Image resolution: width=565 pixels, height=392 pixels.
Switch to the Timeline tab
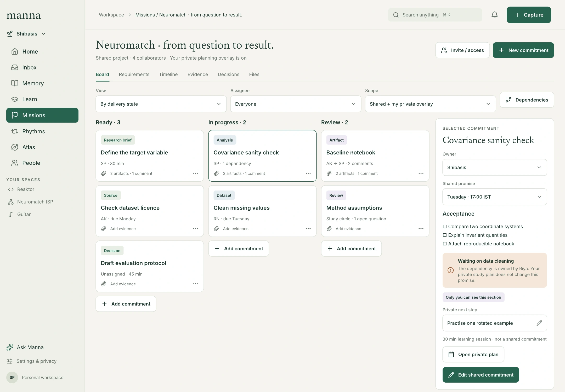pos(168,74)
